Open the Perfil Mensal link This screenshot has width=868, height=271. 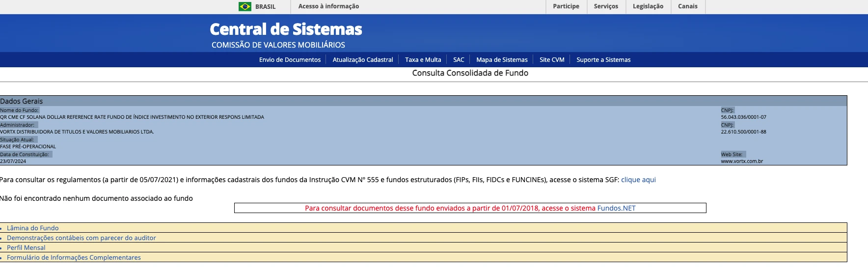click(x=26, y=248)
